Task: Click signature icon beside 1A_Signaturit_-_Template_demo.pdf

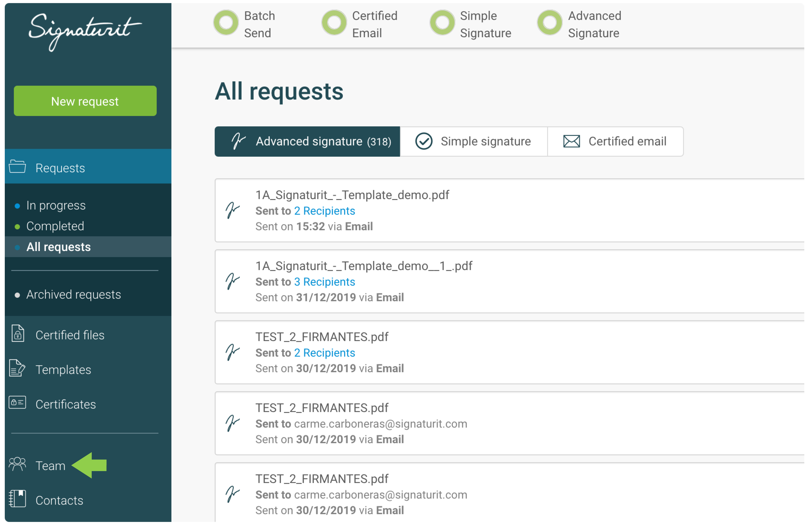Action: 233,210
